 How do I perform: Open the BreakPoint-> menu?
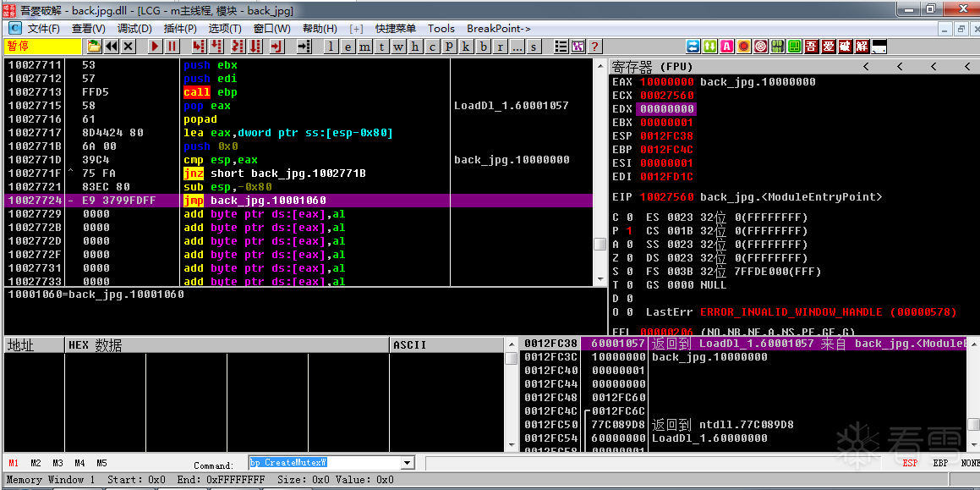pyautogui.click(x=499, y=29)
